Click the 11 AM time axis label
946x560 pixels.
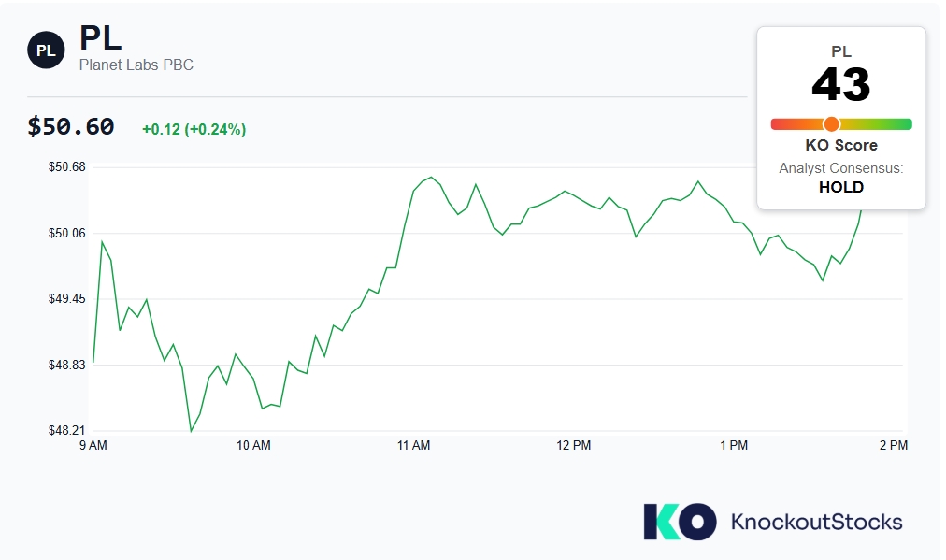click(x=414, y=445)
